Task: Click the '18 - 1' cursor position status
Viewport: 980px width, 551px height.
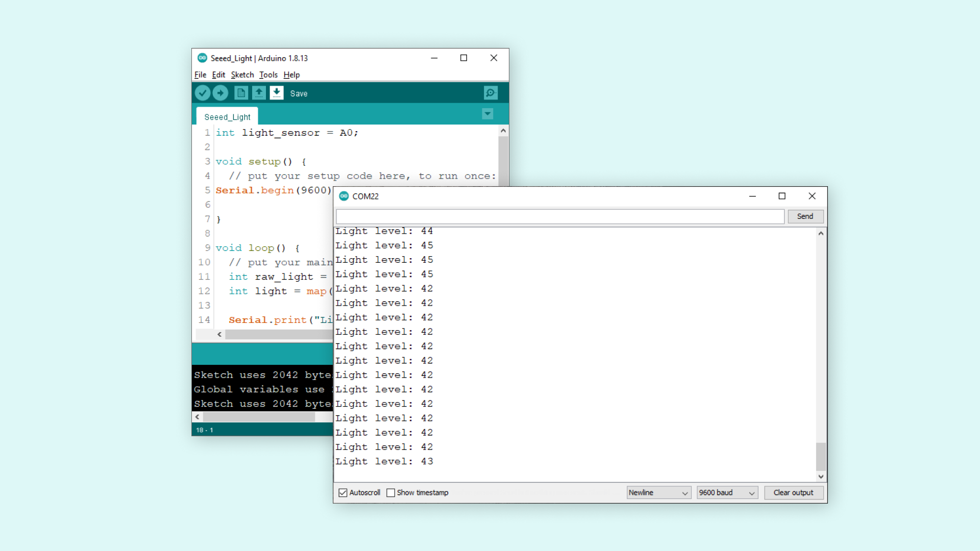Action: coord(205,430)
